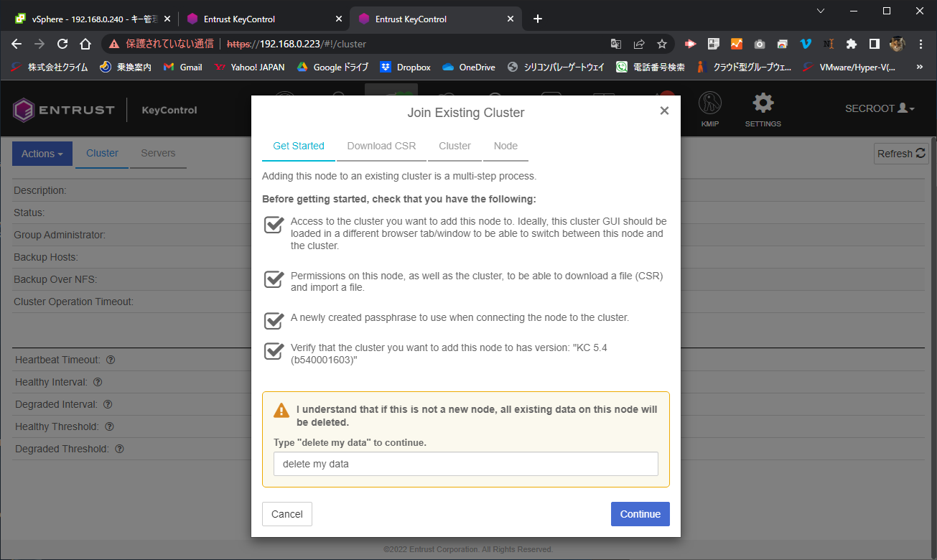Click the NI text cursor extension icon

coord(829,44)
